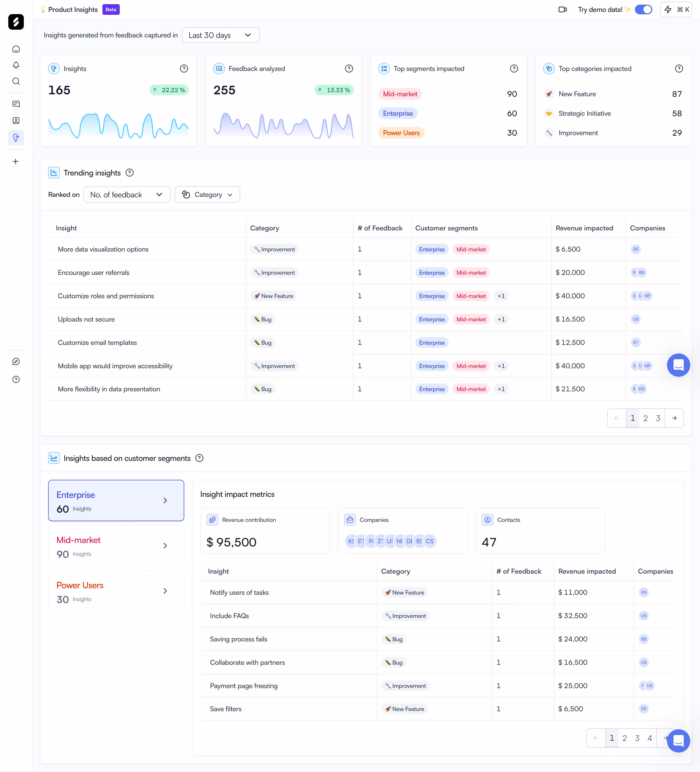Select the feedback conversations icon in the sidebar

click(16, 104)
